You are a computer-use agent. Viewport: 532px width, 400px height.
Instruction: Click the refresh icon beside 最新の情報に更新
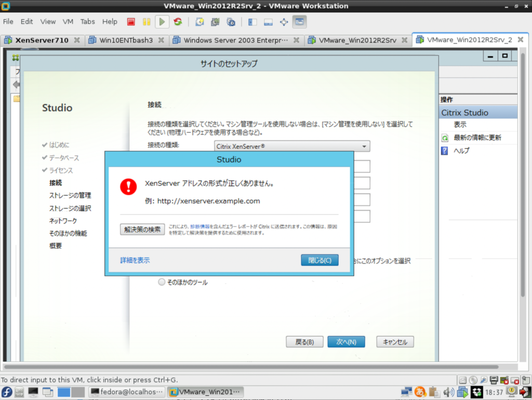(x=445, y=138)
